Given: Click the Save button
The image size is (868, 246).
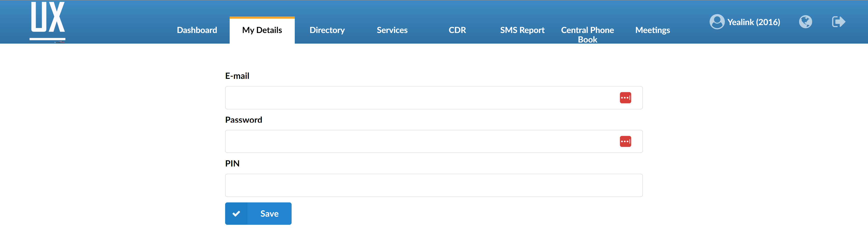Looking at the screenshot, I should pyautogui.click(x=258, y=213).
